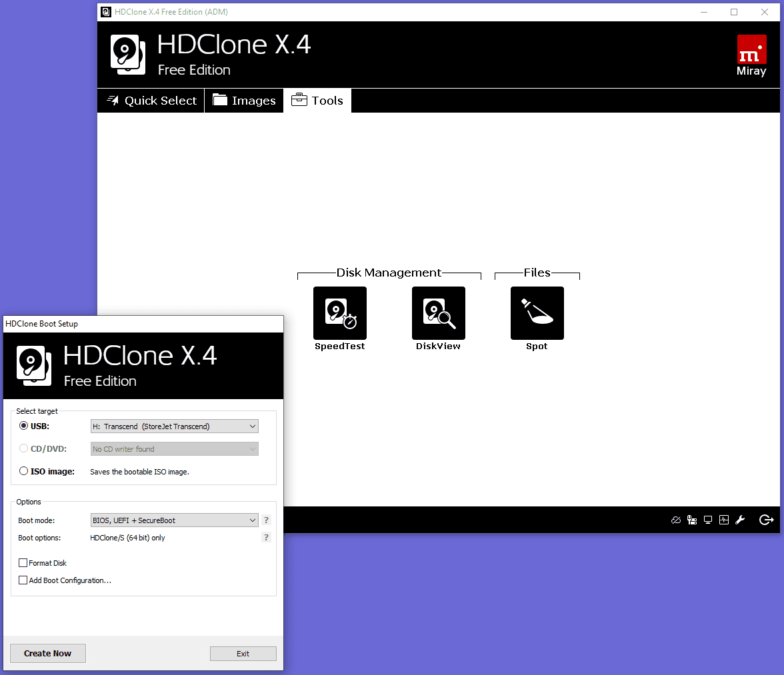Check Add Boot Configuration option
The height and width of the screenshot is (675, 784).
click(23, 580)
